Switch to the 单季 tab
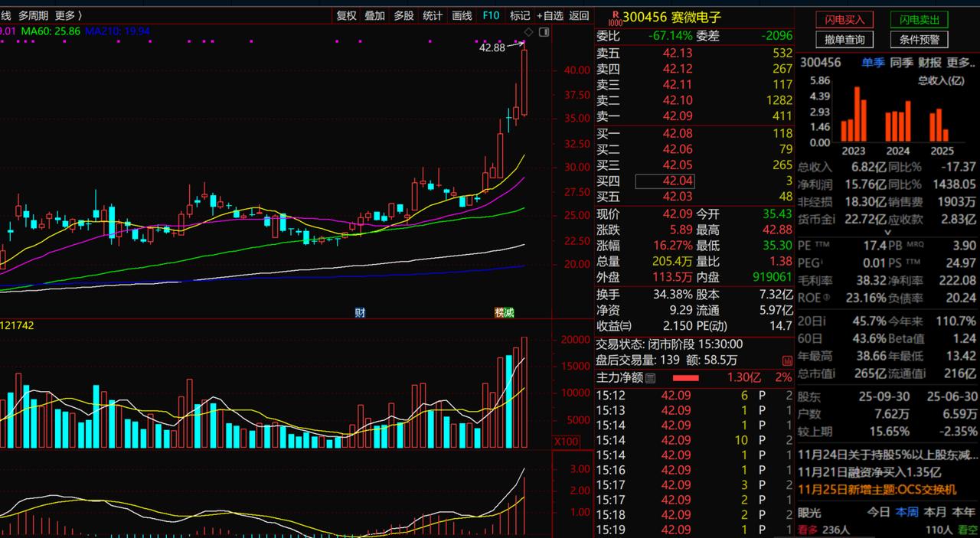 tap(873, 63)
